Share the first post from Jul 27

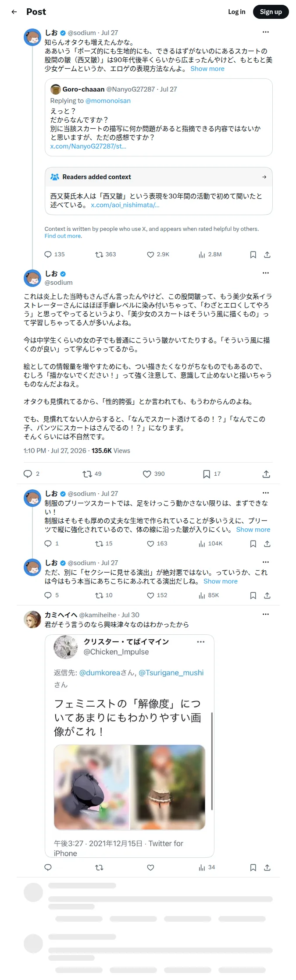click(x=267, y=255)
